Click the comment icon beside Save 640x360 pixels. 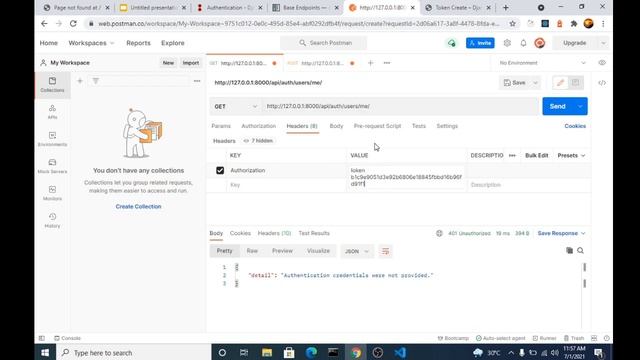[x=575, y=82]
